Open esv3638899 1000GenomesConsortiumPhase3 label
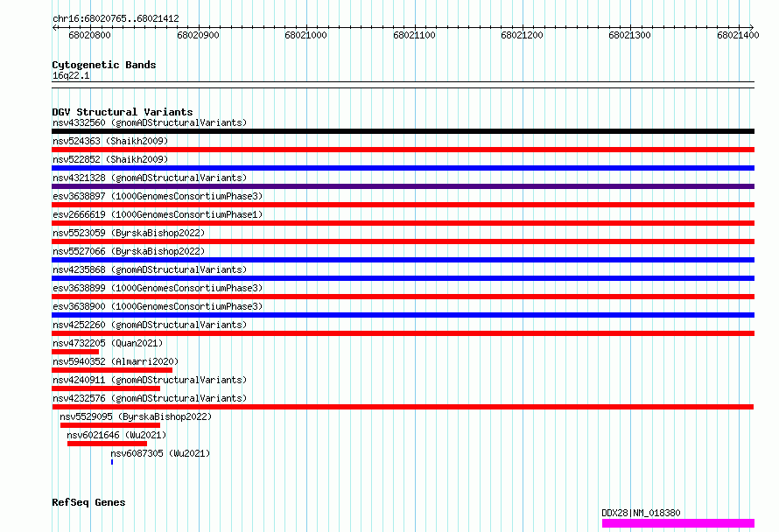 pyautogui.click(x=158, y=288)
